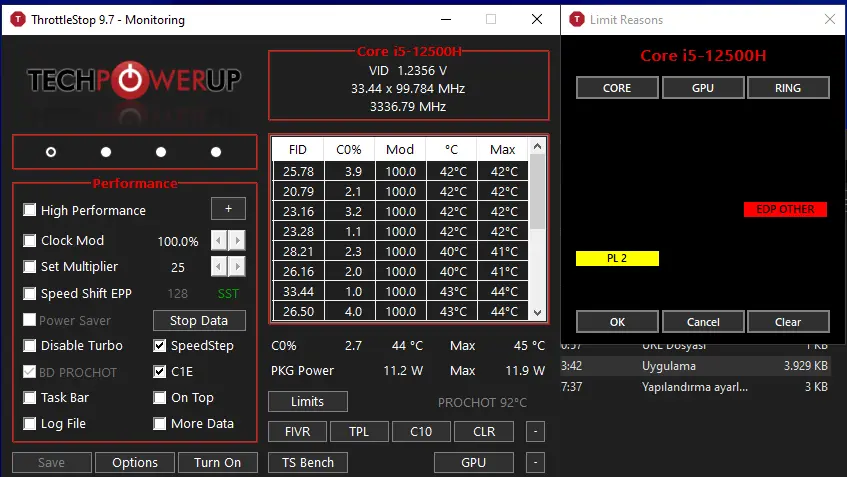Decrease Clock Mod with left arrow
The image size is (847, 477).
click(219, 240)
